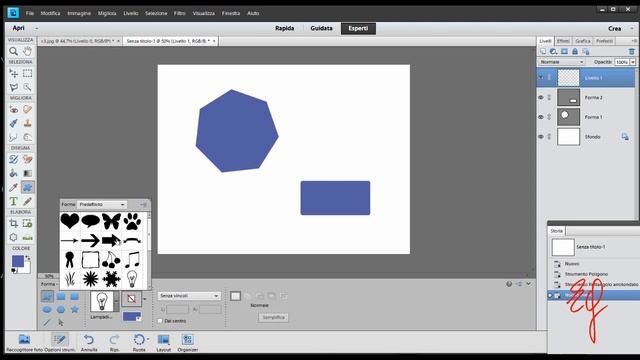Open the Effetti panel tab

pyautogui.click(x=563, y=41)
